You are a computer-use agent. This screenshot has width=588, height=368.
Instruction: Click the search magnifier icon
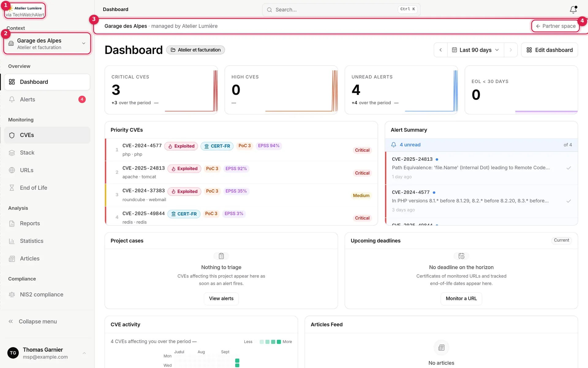click(x=269, y=10)
